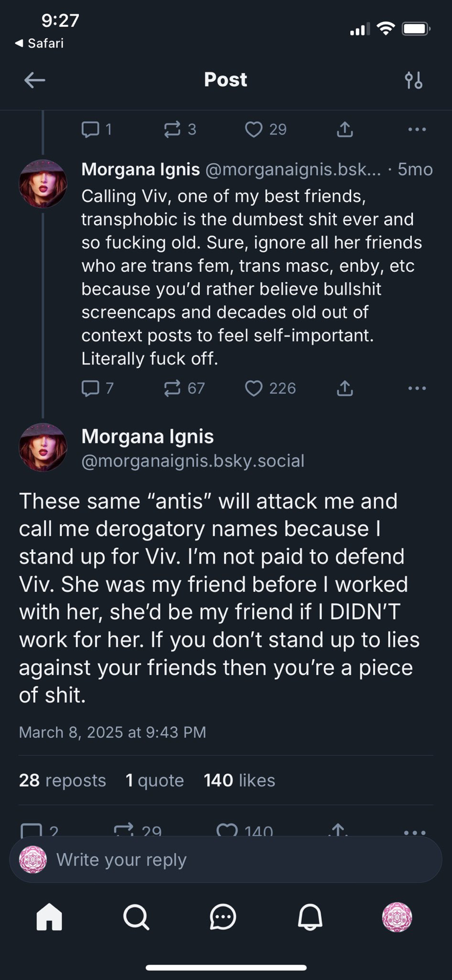Like the post with 226 likes

[254, 389]
